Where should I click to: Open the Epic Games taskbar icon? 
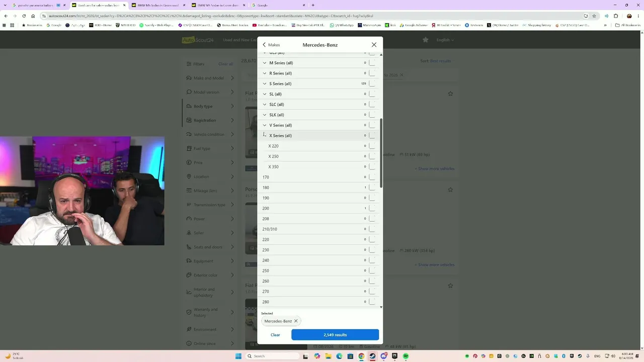pos(394,356)
